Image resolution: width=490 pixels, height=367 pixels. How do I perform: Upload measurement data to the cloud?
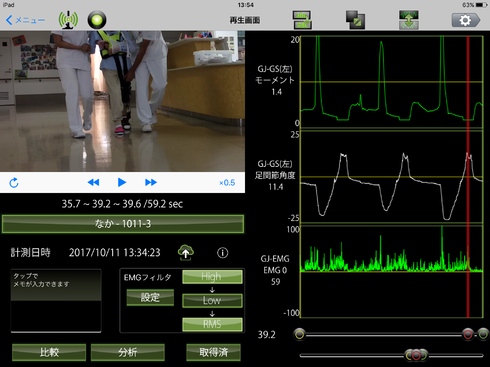[x=186, y=252]
